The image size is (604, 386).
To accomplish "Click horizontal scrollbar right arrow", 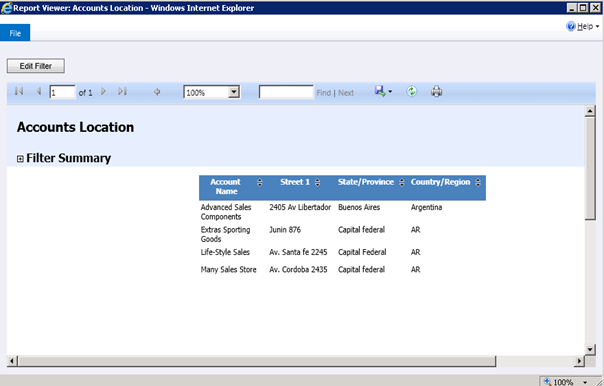I will pyautogui.click(x=579, y=361).
